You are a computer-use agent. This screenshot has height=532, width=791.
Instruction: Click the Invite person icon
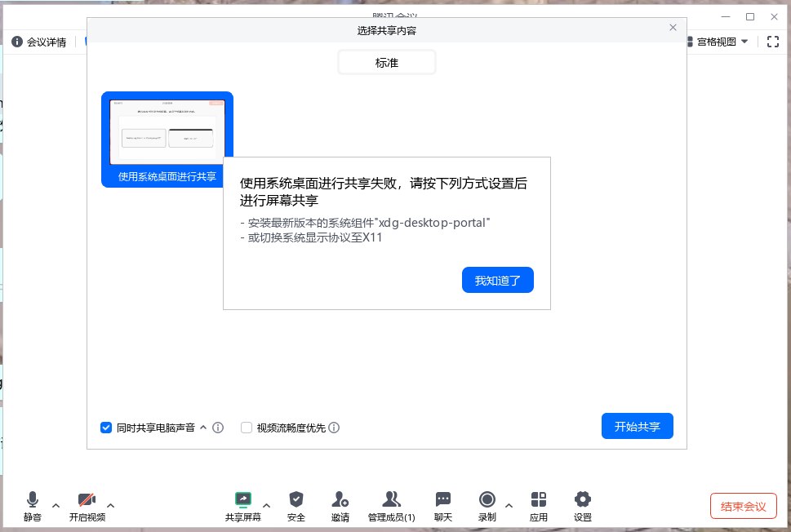(x=340, y=499)
